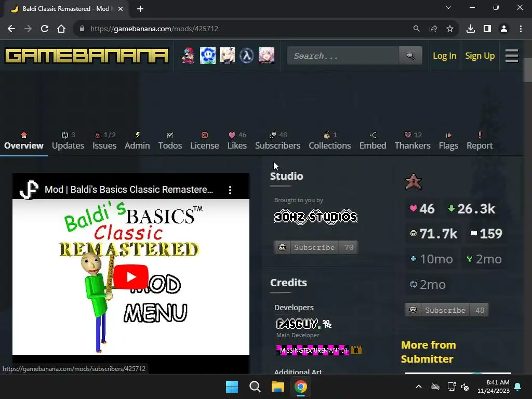Open the 30HZ Studios logo link

click(316, 217)
